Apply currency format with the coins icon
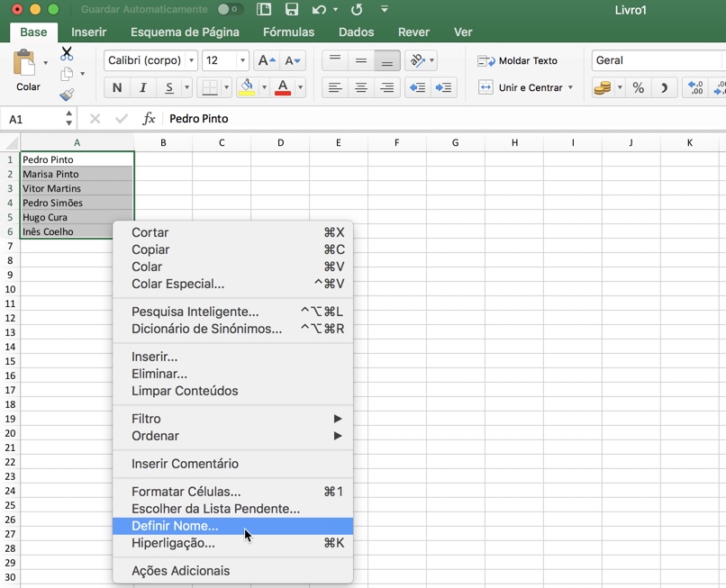The height and width of the screenshot is (588, 726). tap(601, 87)
